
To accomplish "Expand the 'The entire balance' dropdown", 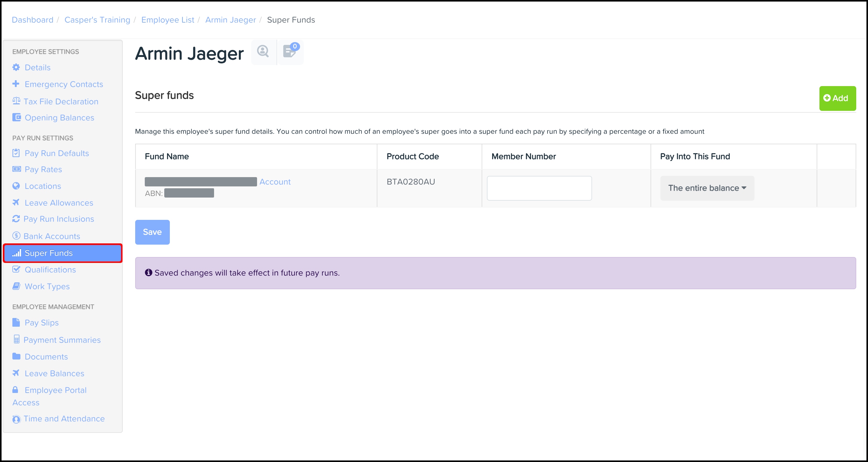I will (x=707, y=188).
